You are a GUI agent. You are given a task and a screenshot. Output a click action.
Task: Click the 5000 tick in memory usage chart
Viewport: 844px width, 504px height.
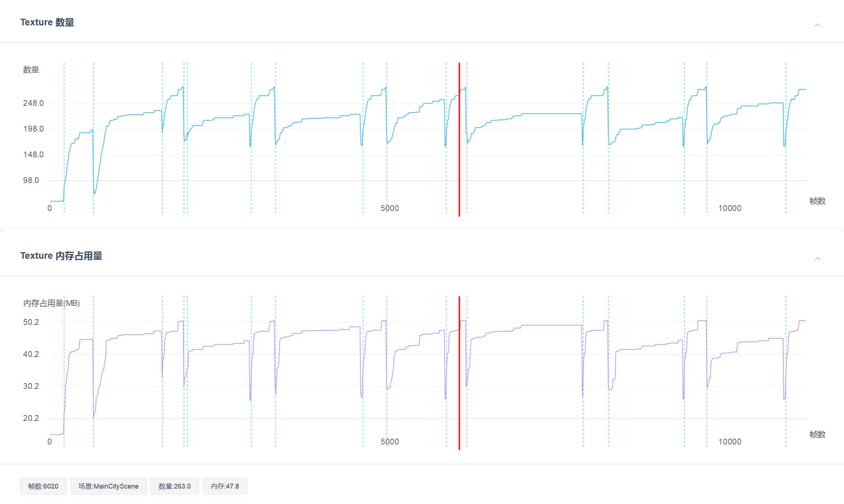click(390, 442)
